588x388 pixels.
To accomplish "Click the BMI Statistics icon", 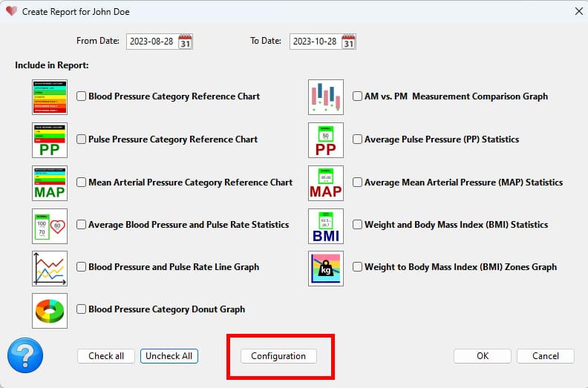I will pyautogui.click(x=326, y=226).
